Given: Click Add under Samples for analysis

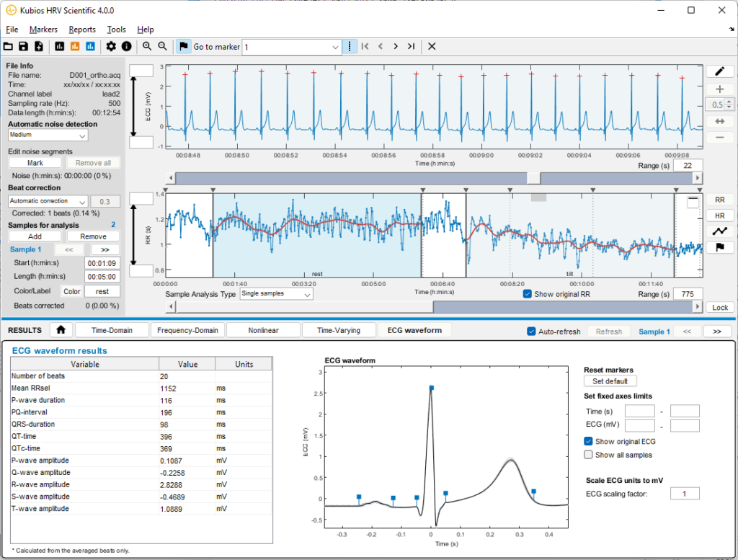Looking at the screenshot, I should 35,236.
